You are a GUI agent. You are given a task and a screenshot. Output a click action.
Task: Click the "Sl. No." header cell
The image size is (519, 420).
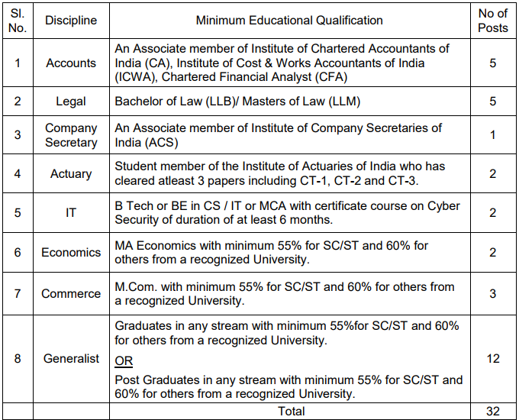click(x=18, y=21)
